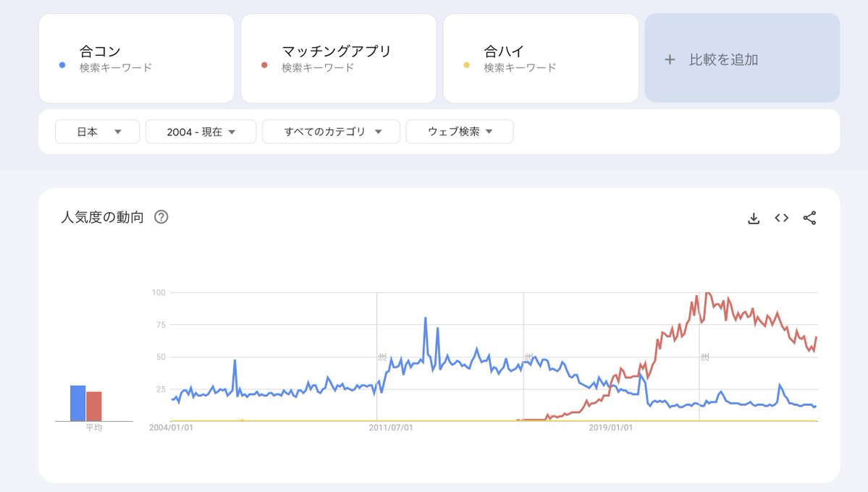
Task: Download the interest over time CSV
Action: [x=754, y=218]
